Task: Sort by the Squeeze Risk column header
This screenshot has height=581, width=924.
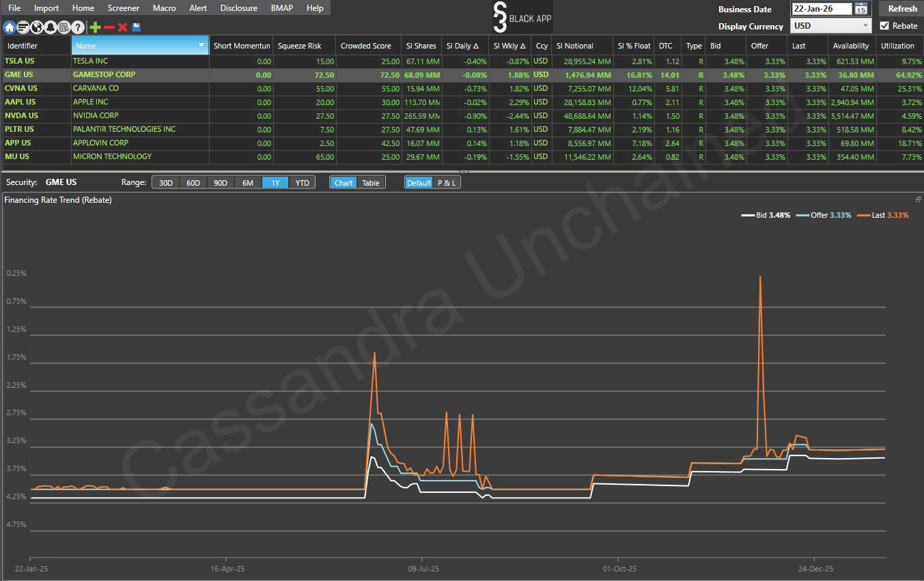Action: 305,46
